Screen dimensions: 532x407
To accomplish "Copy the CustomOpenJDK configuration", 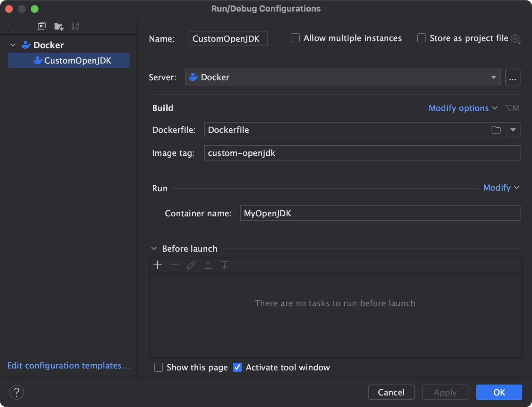I will [x=41, y=26].
